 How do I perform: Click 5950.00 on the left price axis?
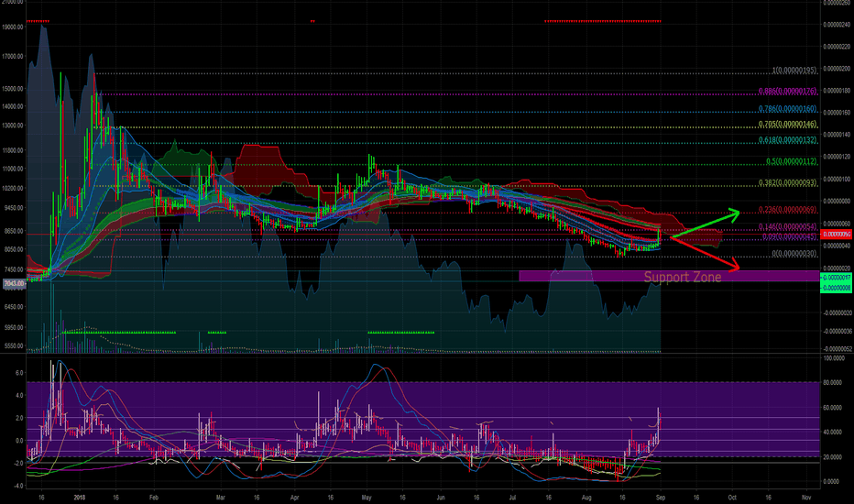14,328
